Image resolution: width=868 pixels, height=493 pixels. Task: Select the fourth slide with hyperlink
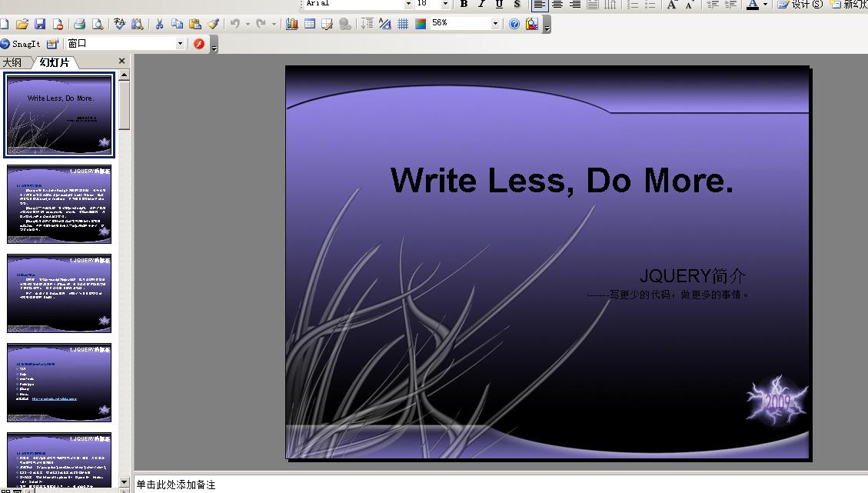pyautogui.click(x=59, y=382)
